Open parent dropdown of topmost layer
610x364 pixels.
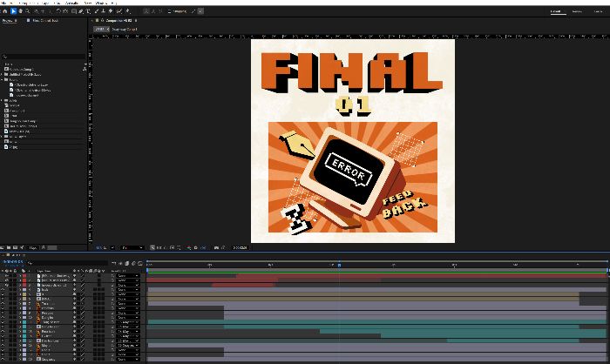[x=128, y=276]
